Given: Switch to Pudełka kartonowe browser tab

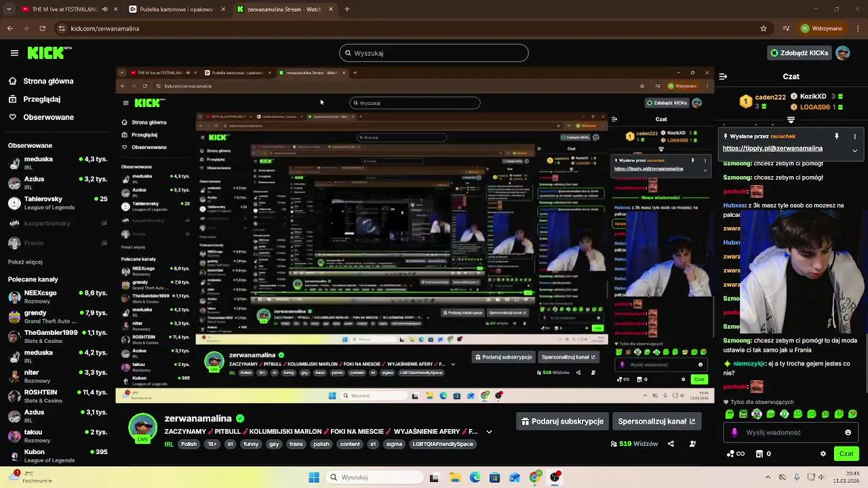Looking at the screenshot, I should point(178,9).
